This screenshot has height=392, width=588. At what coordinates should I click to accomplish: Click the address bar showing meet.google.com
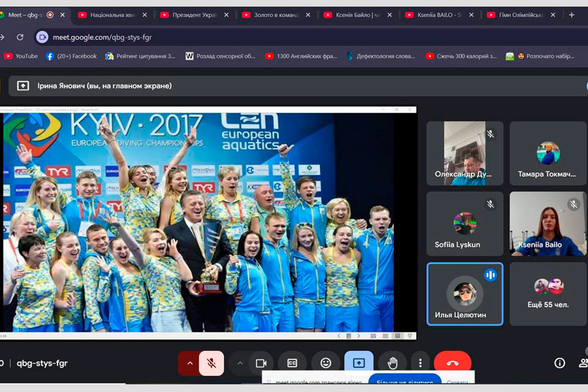click(261, 37)
